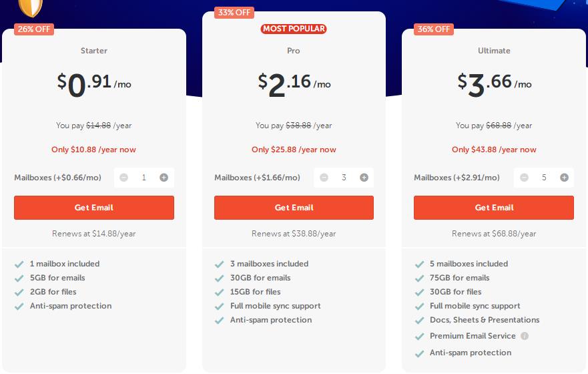The height and width of the screenshot is (374, 588).
Task: Click the Docs, Sheets & Presentations checkmark
Action: click(419, 321)
